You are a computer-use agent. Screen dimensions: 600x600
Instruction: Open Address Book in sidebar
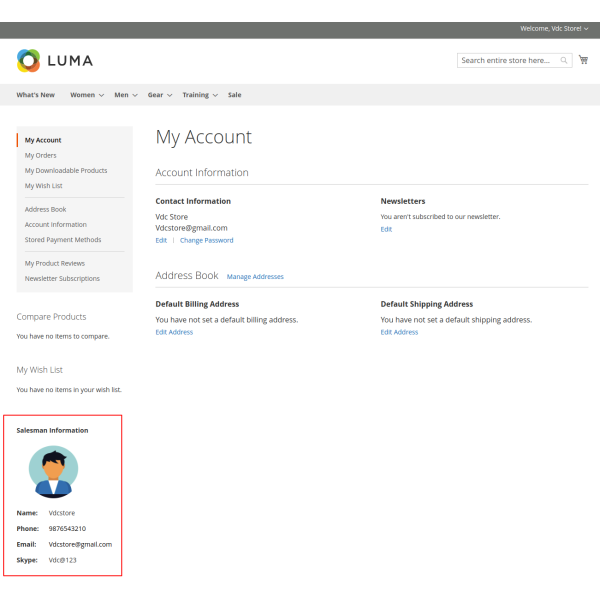[46, 209]
